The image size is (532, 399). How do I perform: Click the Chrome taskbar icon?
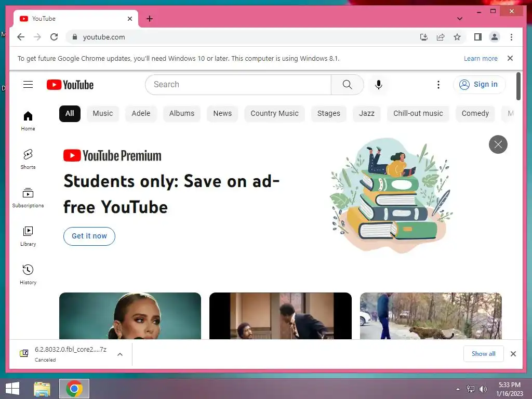(x=74, y=389)
